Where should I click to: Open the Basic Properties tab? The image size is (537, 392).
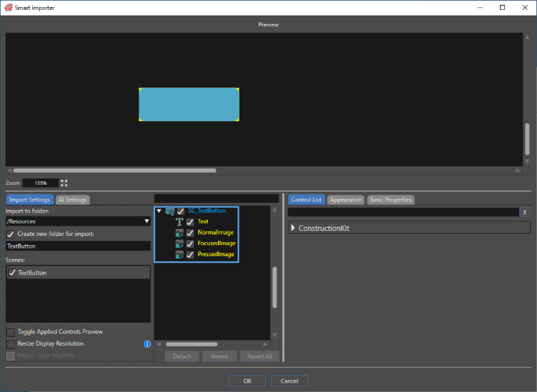tap(391, 199)
